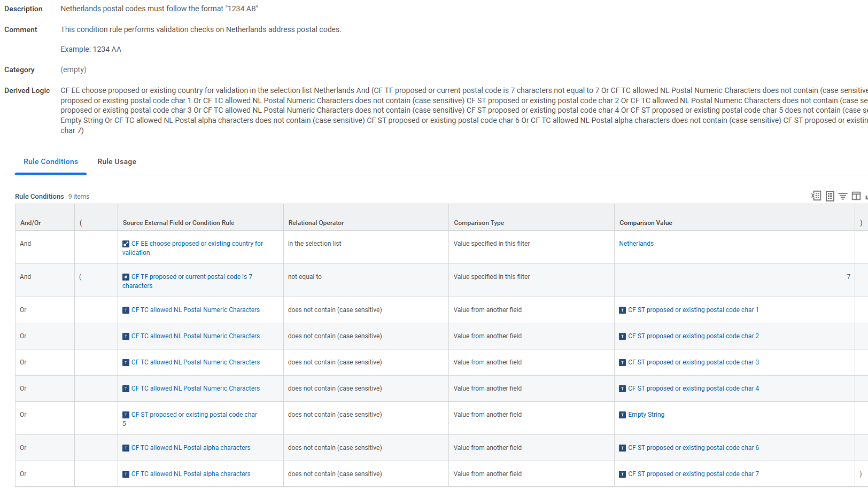The height and width of the screenshot is (490, 868).
Task: Toggle the fullscreen table view icon
Action: coord(856,196)
